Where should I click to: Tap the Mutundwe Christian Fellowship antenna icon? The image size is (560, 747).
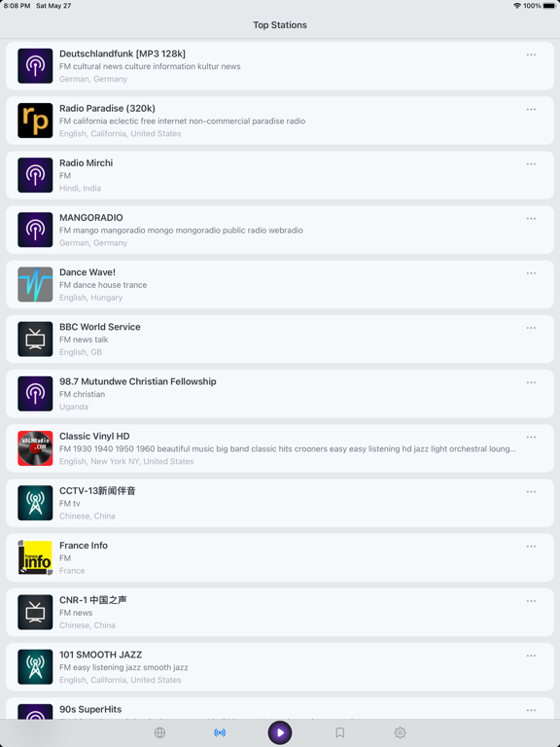(35, 394)
